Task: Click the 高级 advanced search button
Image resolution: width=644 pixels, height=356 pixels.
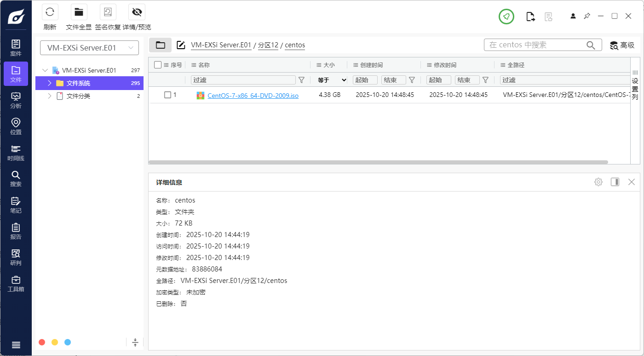Action: (x=622, y=45)
